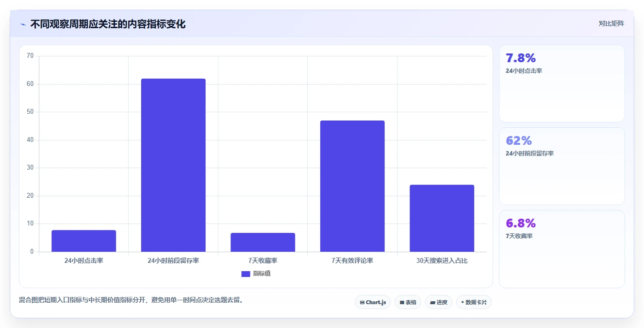Click the 24小时前段留存率 card caption
The image size is (644, 328).
(529, 154)
